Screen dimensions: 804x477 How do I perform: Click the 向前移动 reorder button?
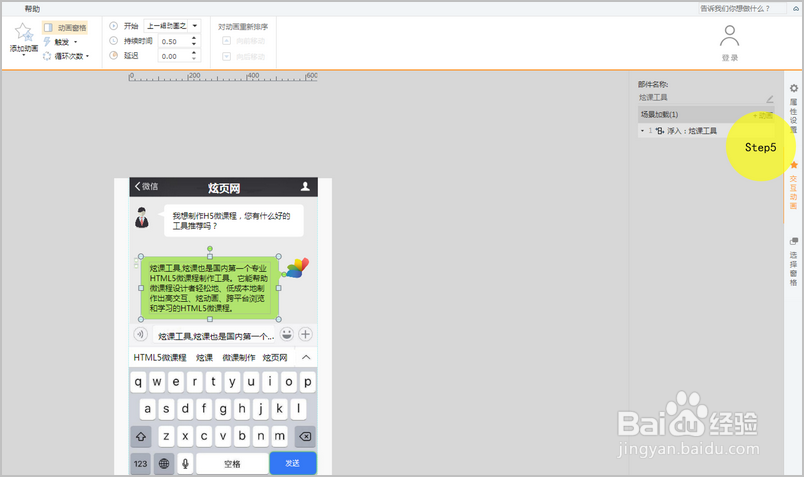tap(244, 41)
